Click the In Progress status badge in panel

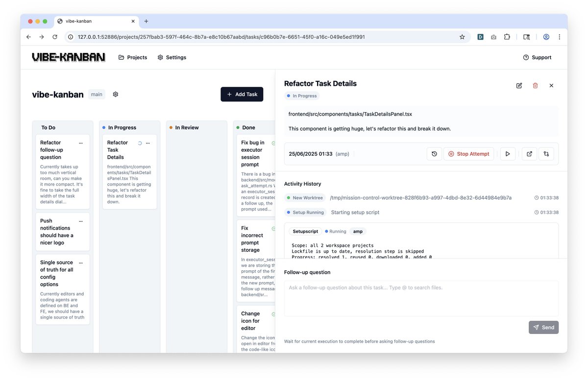pyautogui.click(x=302, y=96)
